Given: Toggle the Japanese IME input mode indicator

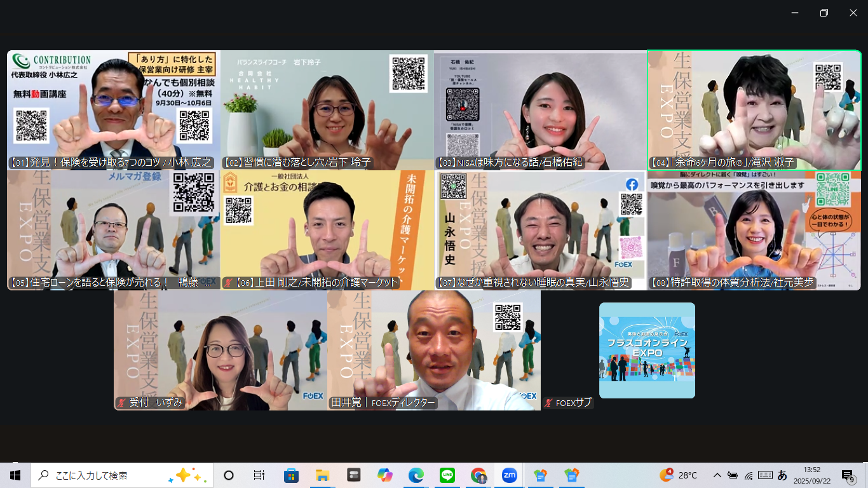Looking at the screenshot, I should click(782, 475).
